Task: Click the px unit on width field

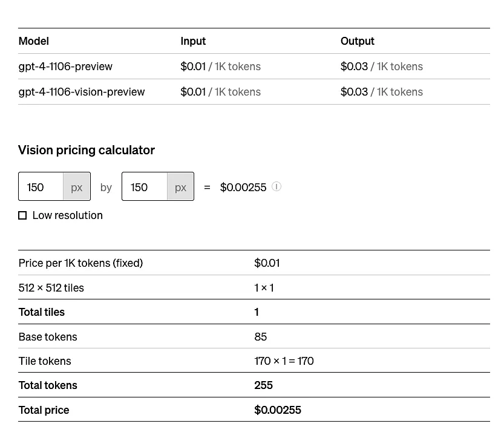Action: [76, 186]
